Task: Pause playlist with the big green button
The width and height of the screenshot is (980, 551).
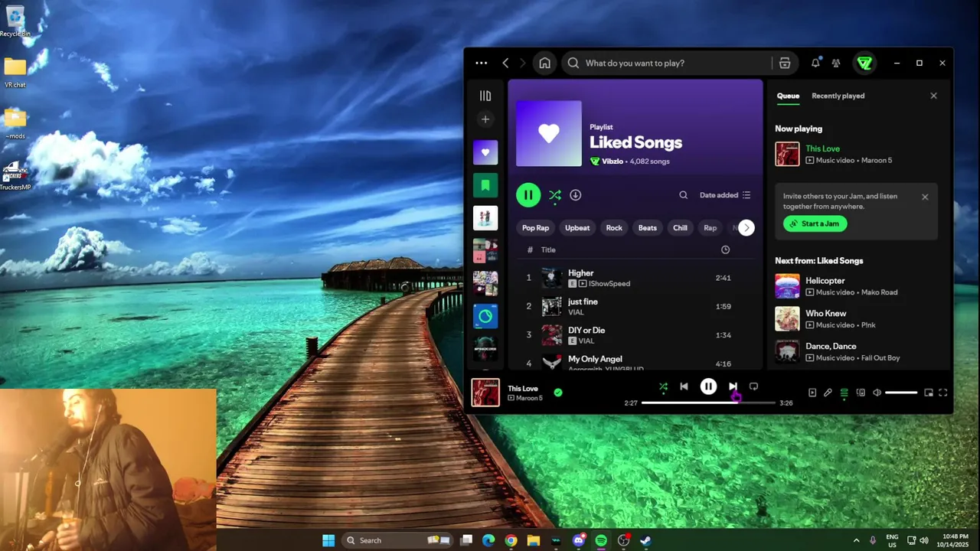Action: coord(528,195)
